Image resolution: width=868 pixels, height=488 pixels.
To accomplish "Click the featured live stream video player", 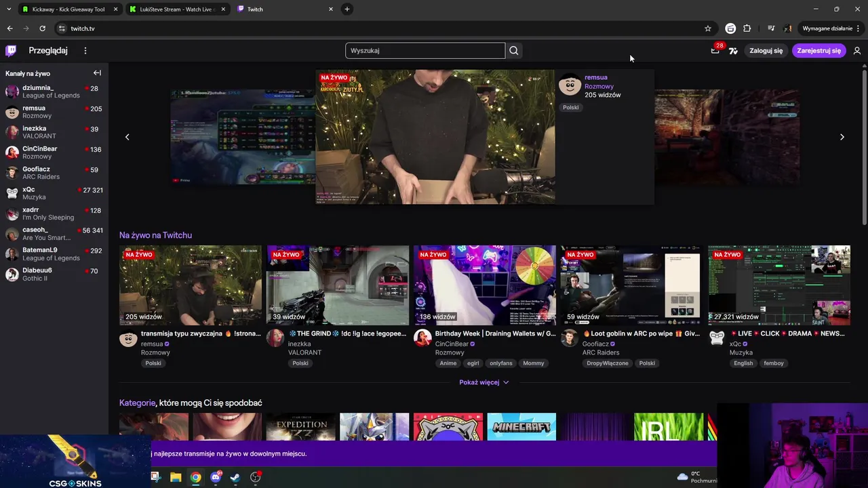I will (435, 137).
